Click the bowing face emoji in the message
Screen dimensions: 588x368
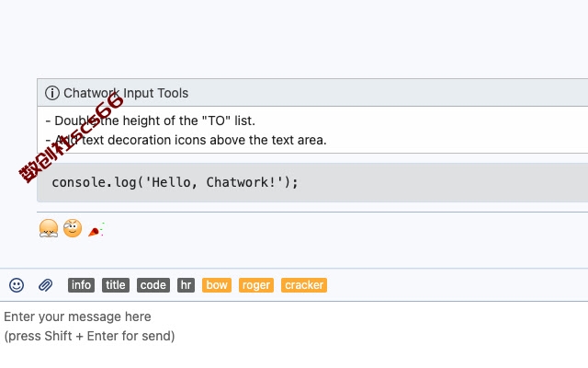click(49, 228)
